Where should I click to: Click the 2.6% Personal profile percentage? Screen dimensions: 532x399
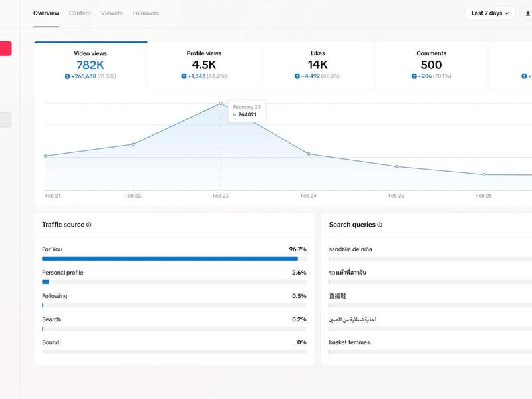(x=299, y=273)
